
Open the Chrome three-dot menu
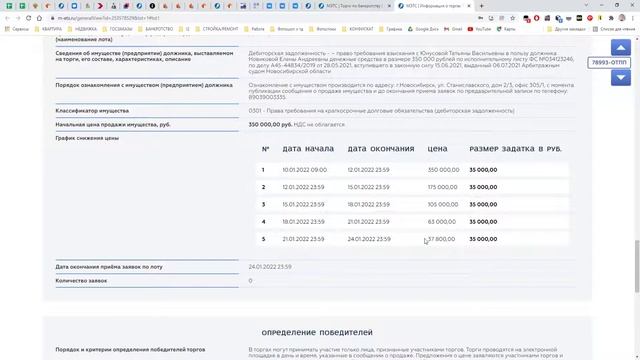point(633,18)
